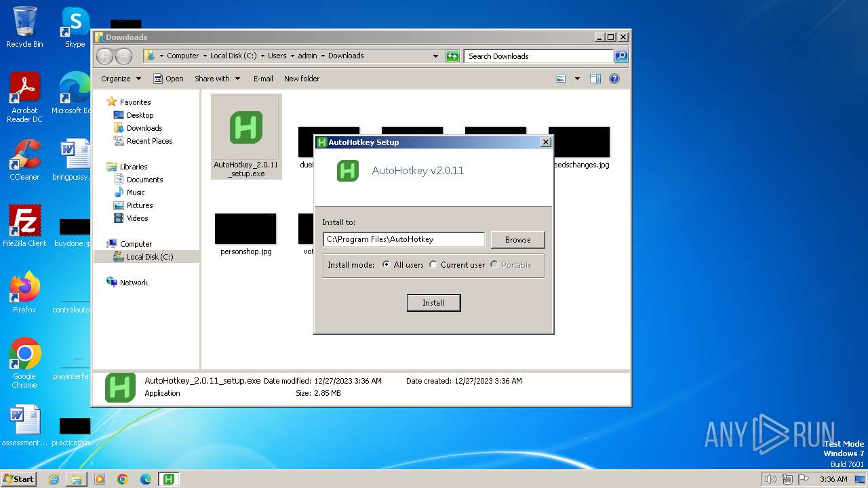This screenshot has width=868, height=488.
Task: Click the media player taskbar icon
Action: click(100, 479)
